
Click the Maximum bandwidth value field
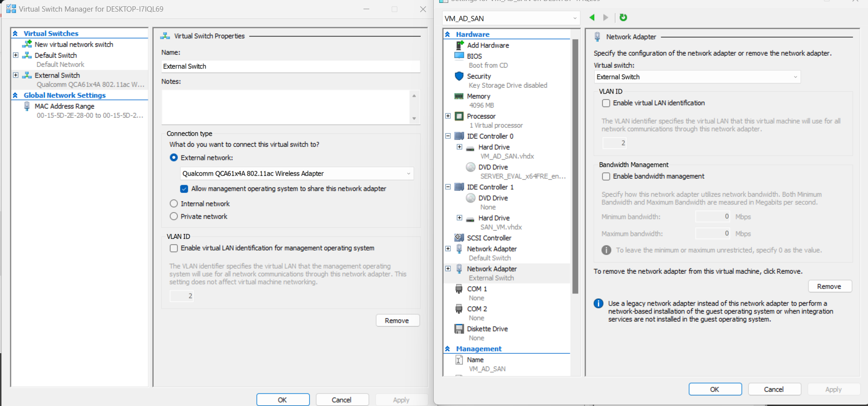[x=713, y=234]
